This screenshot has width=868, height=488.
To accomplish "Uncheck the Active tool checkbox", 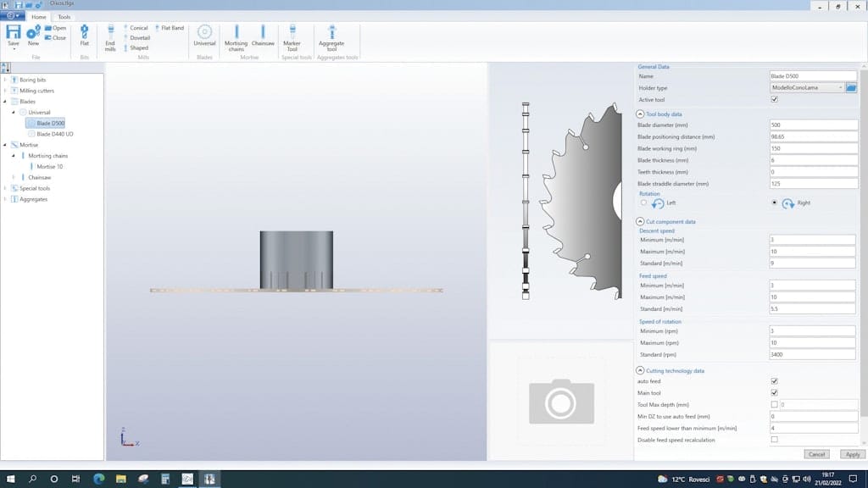I will pos(774,100).
